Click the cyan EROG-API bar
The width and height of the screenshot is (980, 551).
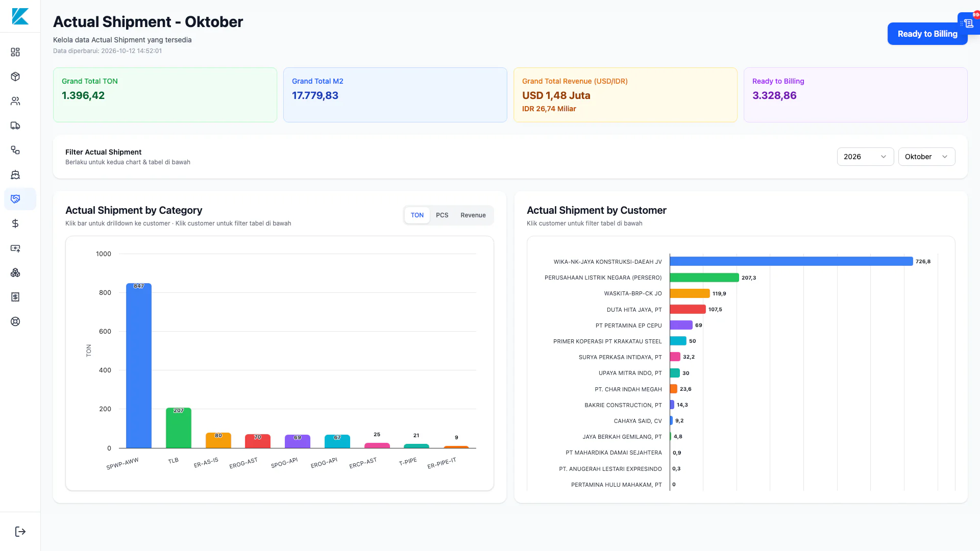(337, 441)
